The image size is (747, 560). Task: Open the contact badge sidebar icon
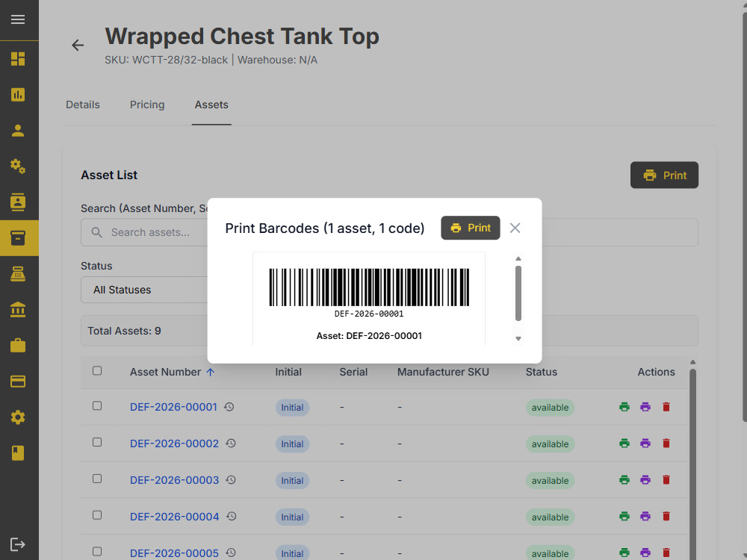18,202
